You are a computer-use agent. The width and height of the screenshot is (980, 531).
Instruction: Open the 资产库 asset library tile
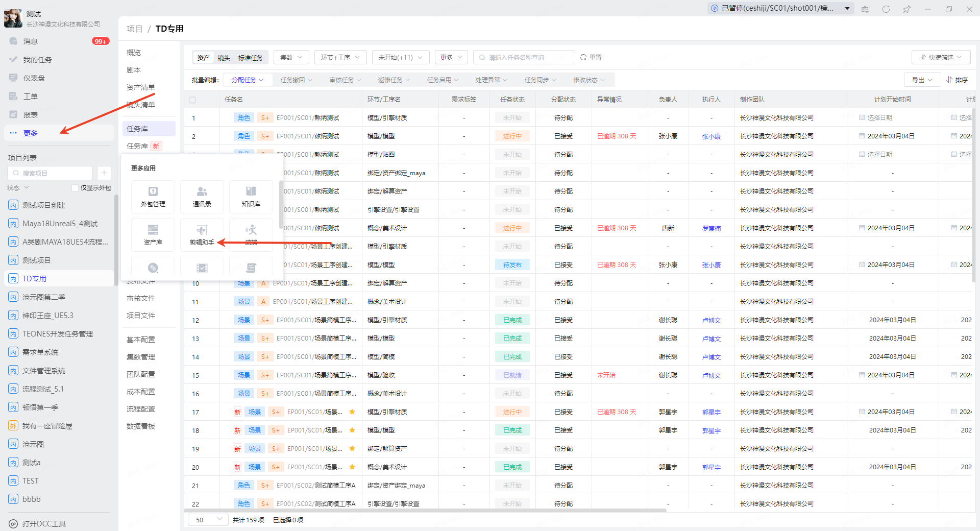[153, 235]
